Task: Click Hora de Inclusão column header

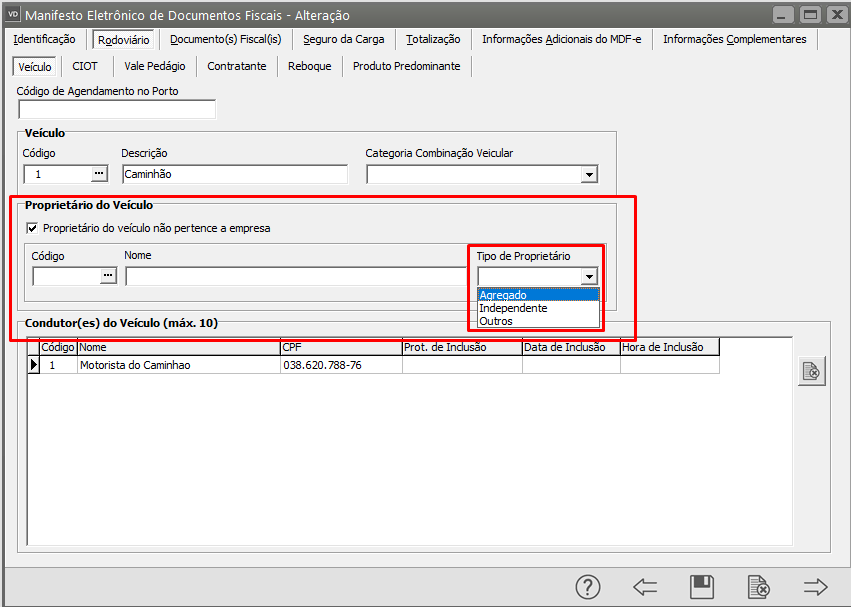Action: coord(670,347)
